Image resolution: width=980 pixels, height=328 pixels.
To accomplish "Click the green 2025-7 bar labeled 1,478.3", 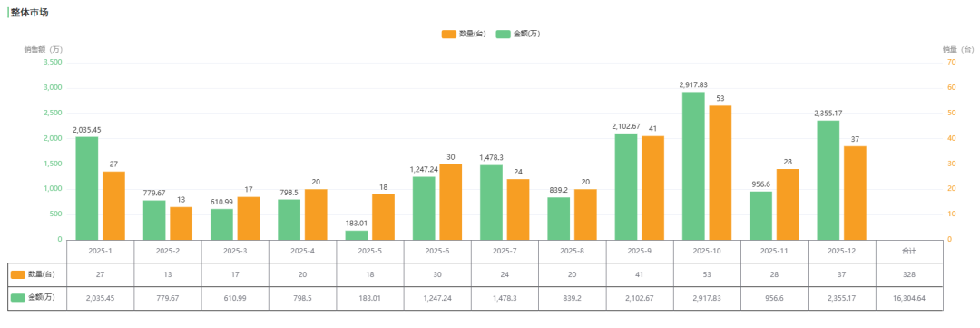I will [491, 203].
